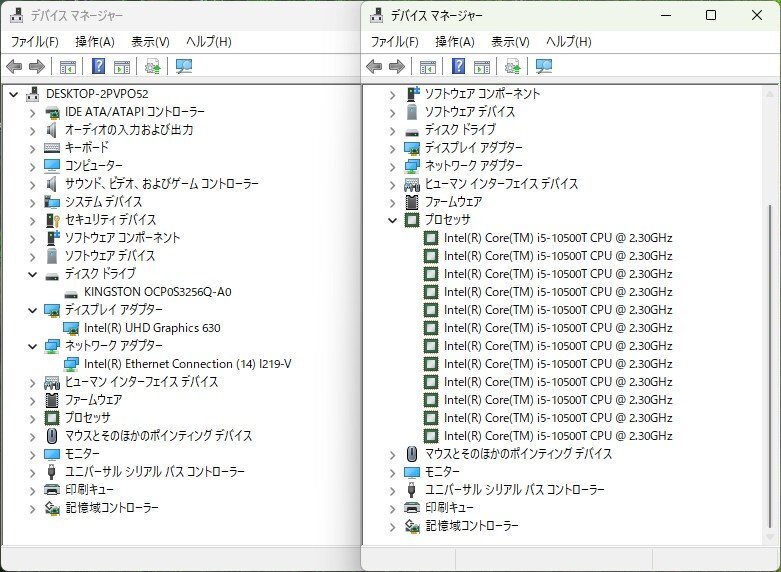This screenshot has height=572, width=781.
Task: Click scrollbar down arrow in right window
Action: point(770,537)
